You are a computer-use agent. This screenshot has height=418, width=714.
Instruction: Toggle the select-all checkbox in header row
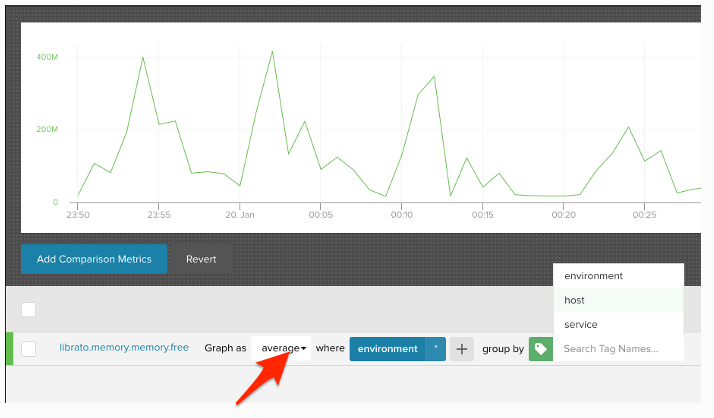point(29,310)
